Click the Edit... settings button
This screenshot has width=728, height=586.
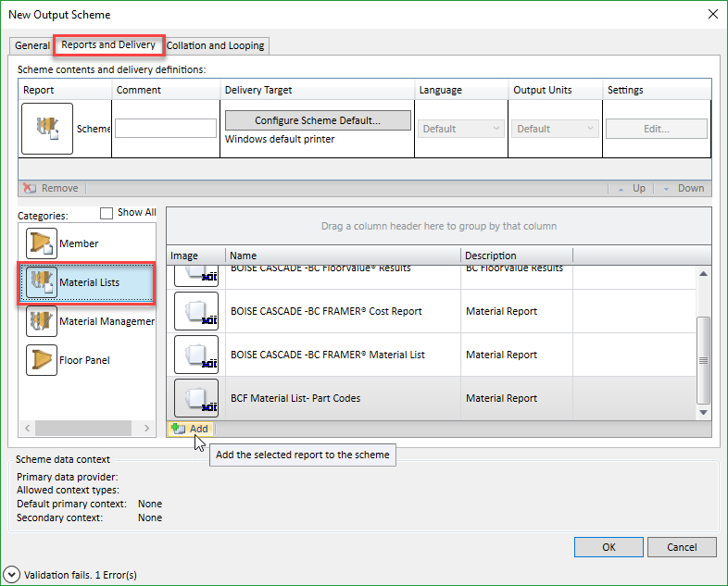(657, 129)
